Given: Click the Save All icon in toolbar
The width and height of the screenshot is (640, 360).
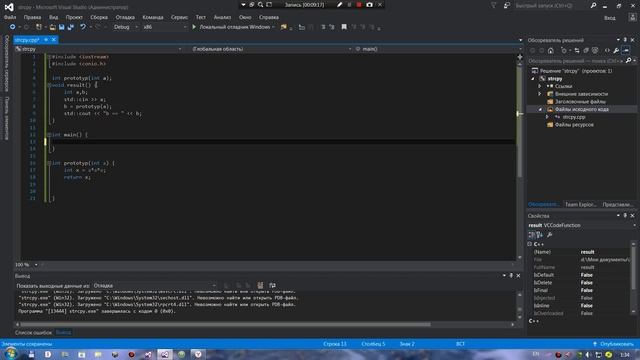Looking at the screenshot, I should tap(71, 27).
